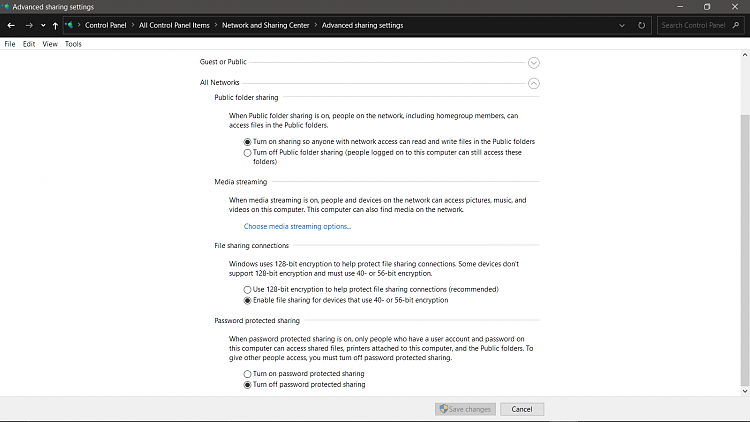Click the scrollbar up arrow
This screenshot has height=422, width=750.
[745, 55]
